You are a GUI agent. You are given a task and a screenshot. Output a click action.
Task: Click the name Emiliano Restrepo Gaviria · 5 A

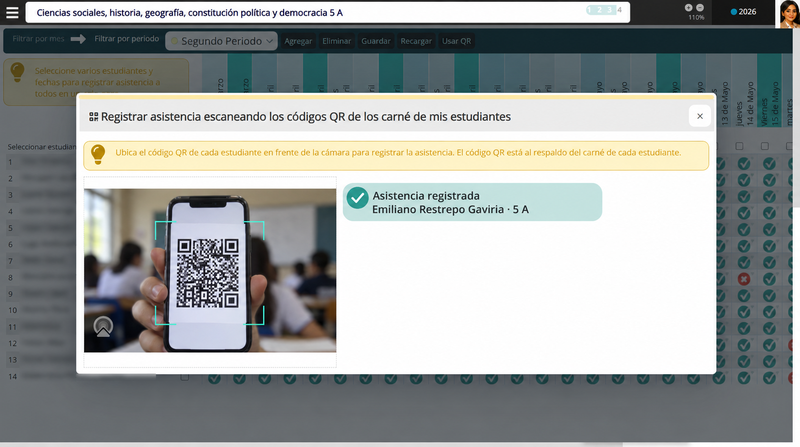coord(450,210)
